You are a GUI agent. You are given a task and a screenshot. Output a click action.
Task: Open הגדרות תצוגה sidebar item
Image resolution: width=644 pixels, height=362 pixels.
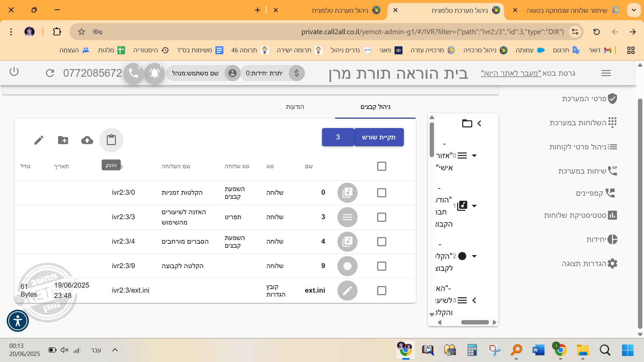(x=590, y=263)
